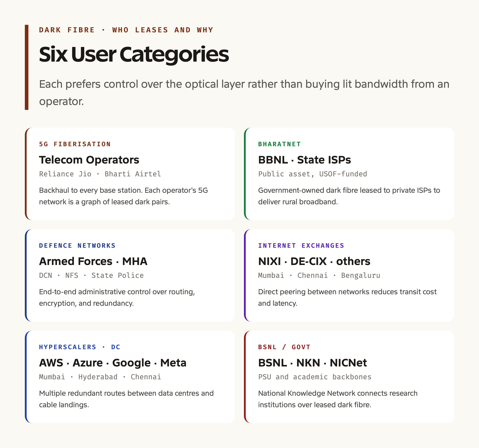Click the DCN · NFS · State Police line
The height and width of the screenshot is (448, 479).
[91, 275]
